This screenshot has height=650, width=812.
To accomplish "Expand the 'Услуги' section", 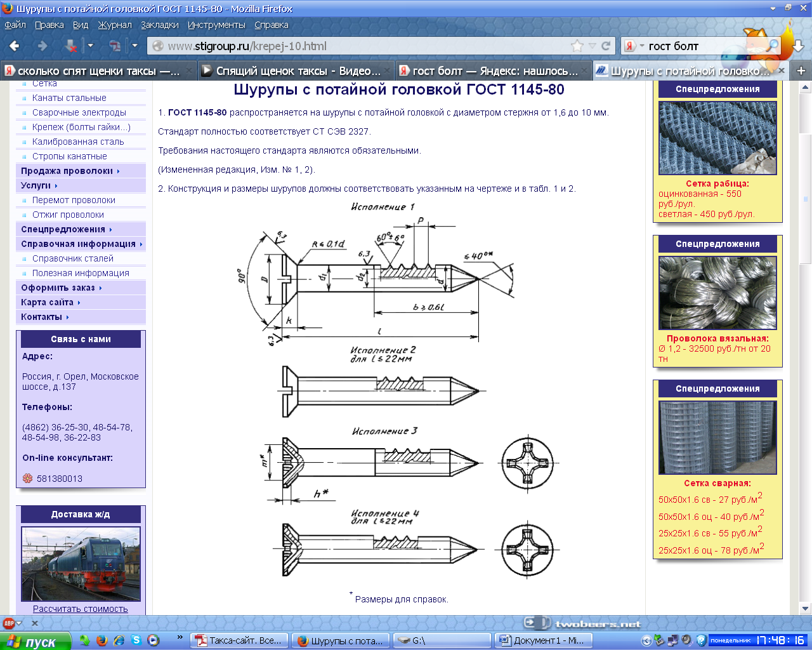I will pos(81,185).
